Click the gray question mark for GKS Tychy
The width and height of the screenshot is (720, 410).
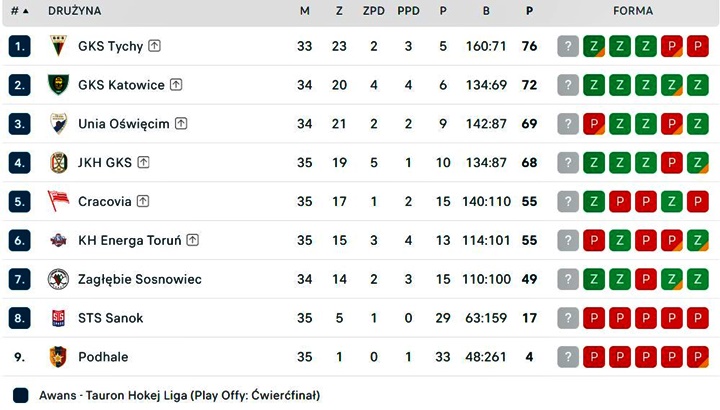568,46
